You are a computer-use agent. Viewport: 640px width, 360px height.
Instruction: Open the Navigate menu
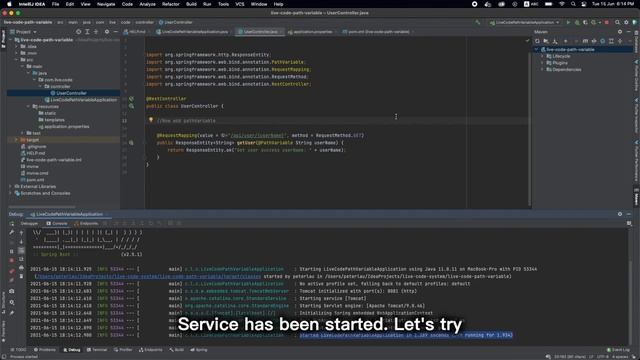pos(106,4)
